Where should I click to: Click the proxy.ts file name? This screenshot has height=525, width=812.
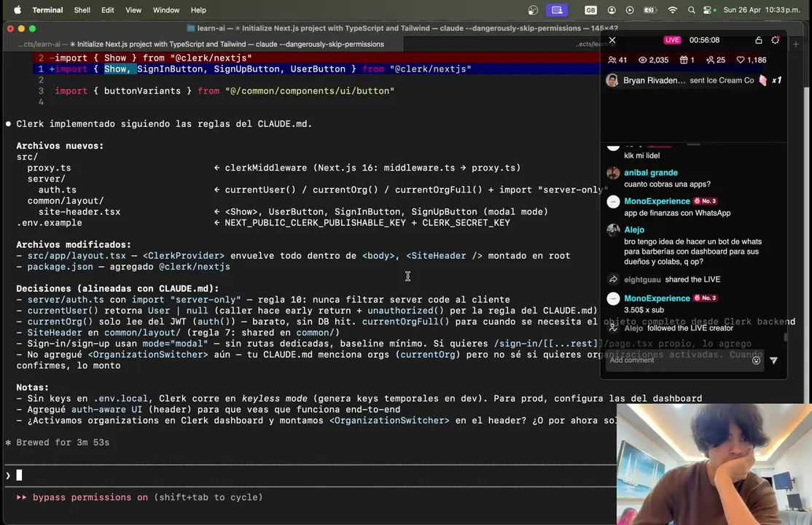pos(49,168)
